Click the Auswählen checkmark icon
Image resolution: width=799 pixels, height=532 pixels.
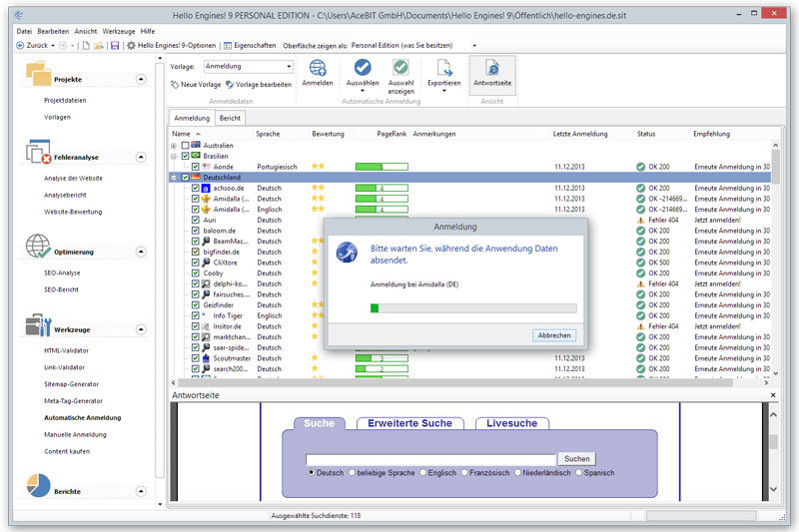[363, 67]
